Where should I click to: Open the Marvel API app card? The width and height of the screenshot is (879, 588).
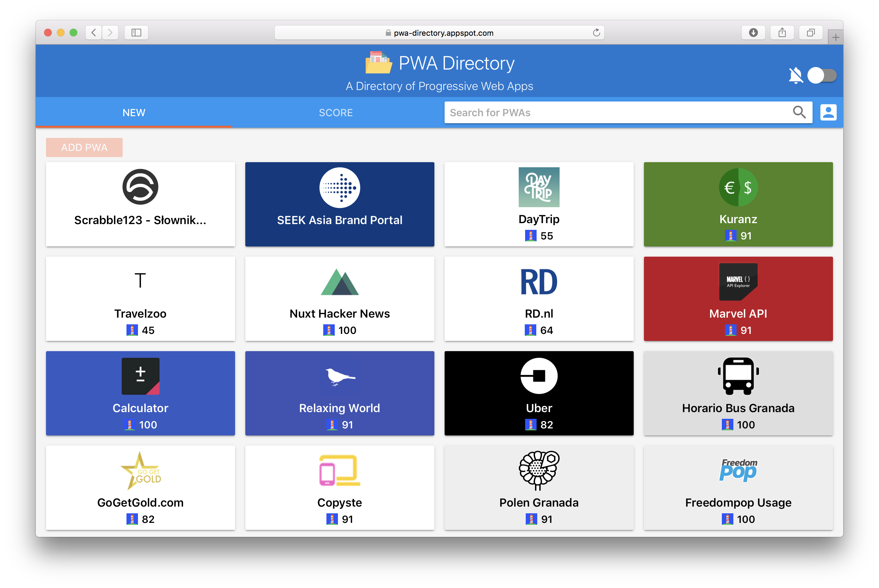point(738,298)
